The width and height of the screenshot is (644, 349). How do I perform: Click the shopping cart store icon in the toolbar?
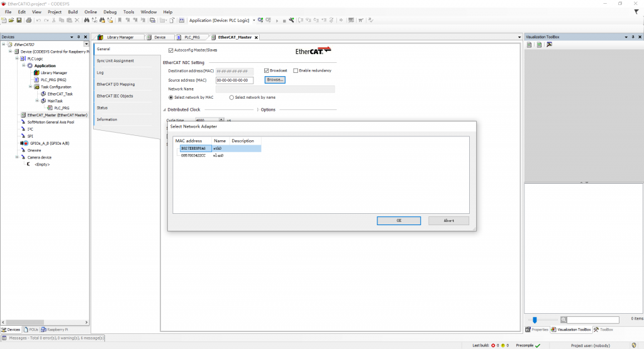pos(360,20)
